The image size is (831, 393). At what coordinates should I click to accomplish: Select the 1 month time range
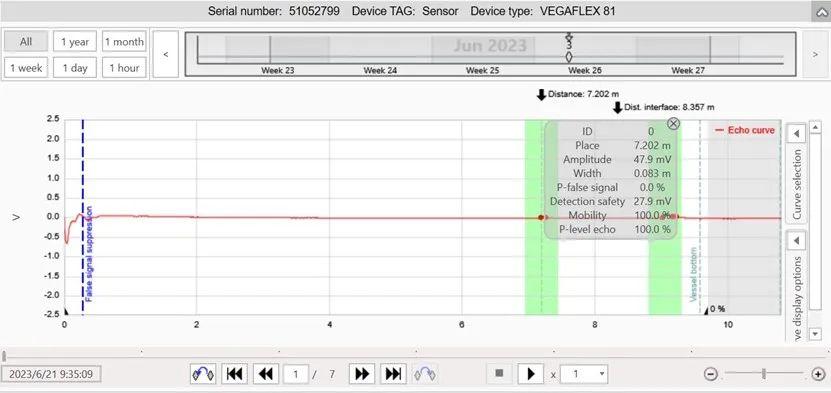point(124,41)
